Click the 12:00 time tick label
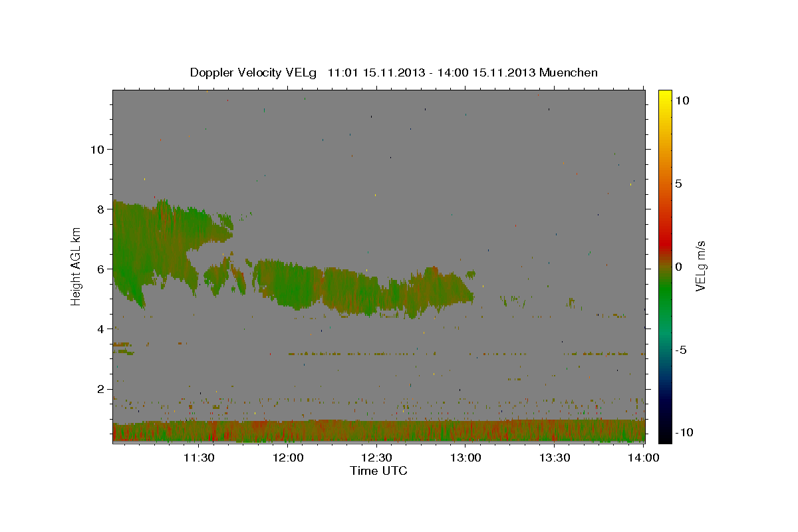Image resolution: width=798 pixels, height=532 pixels. [287, 458]
